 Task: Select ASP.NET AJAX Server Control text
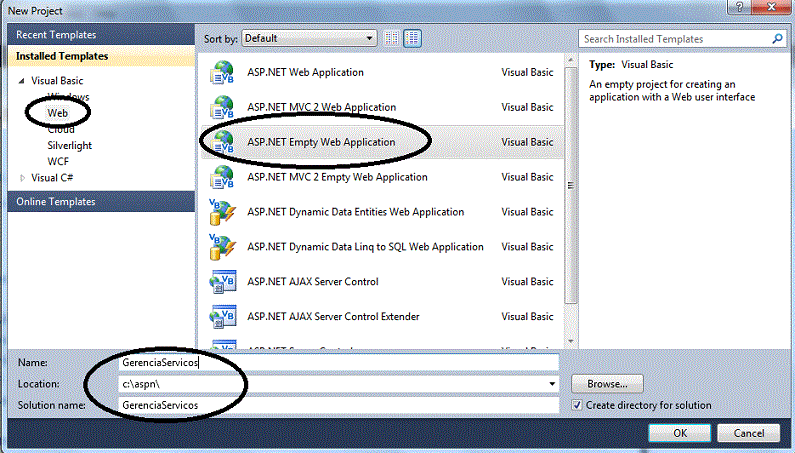click(x=313, y=282)
